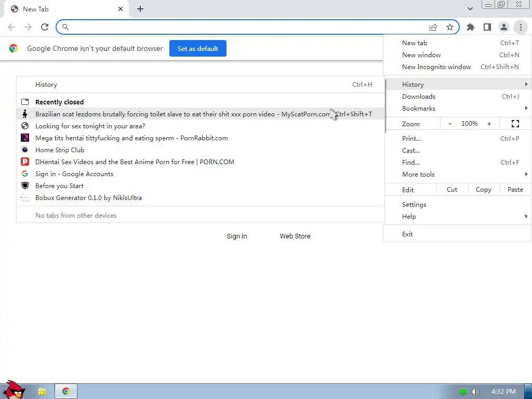The width and height of the screenshot is (532, 399).
Task: Reopen Bobux Generator 0.1.0 by NiklsUltra
Action: [200, 198]
